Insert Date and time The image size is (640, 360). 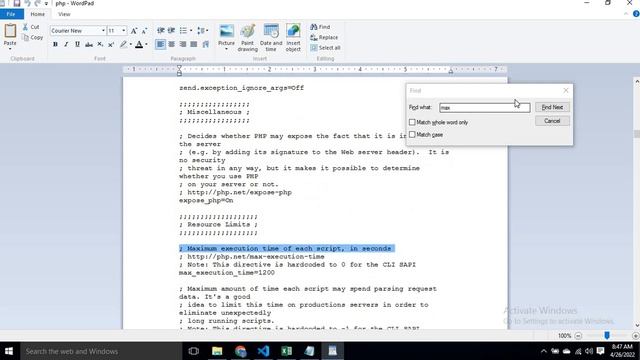[x=271, y=38]
